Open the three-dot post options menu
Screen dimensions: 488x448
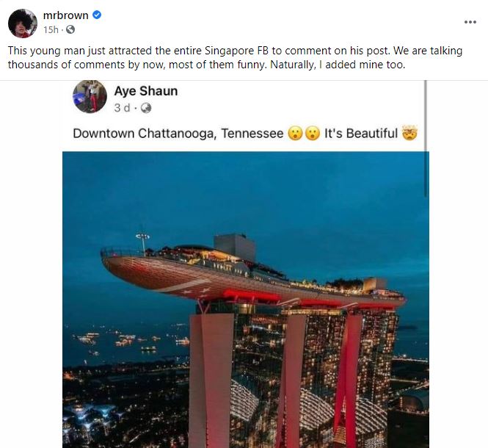(470, 22)
